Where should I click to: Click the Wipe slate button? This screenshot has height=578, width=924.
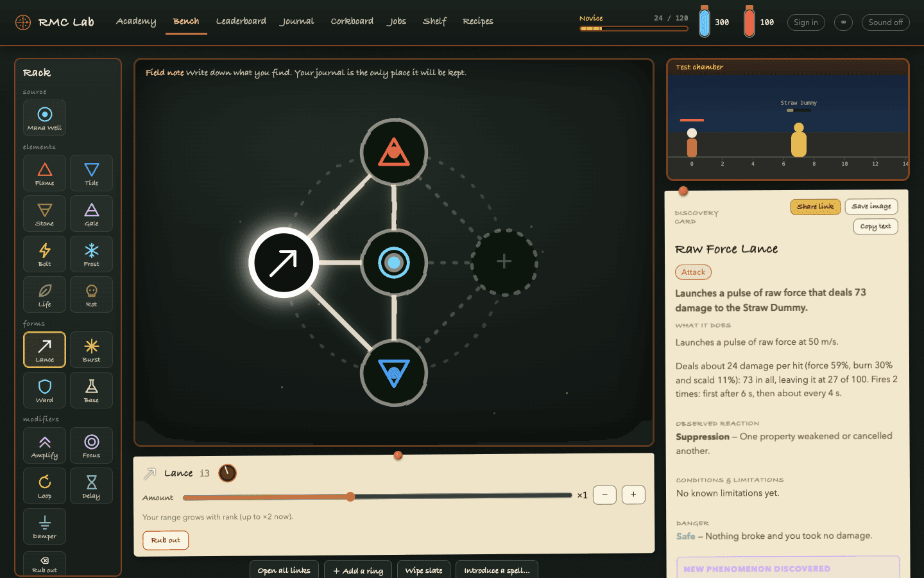[x=424, y=570]
